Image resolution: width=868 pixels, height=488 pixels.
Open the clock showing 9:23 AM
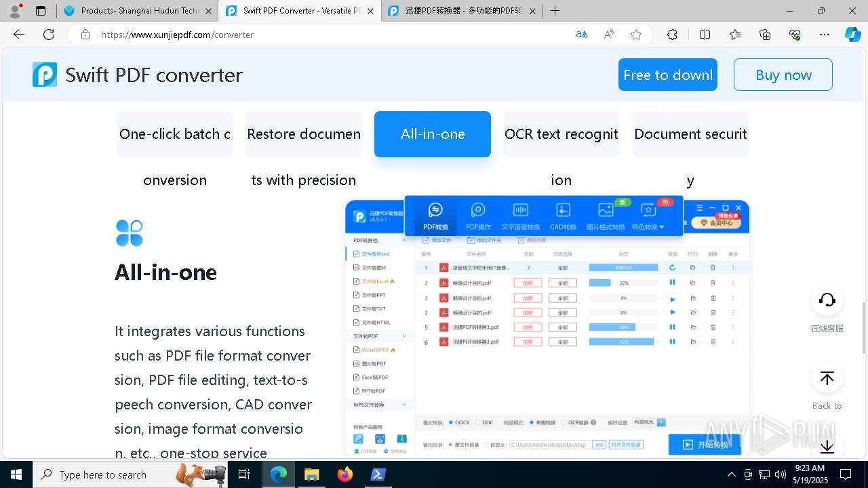810,474
